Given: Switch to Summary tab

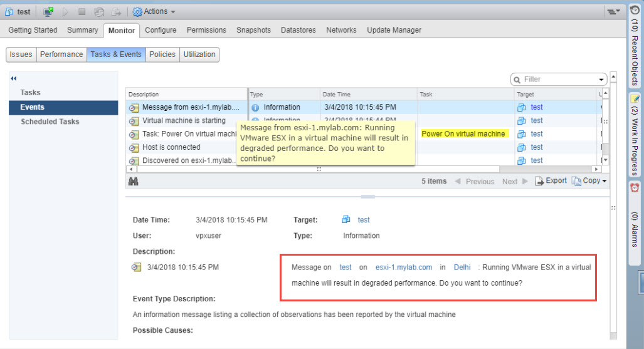Looking at the screenshot, I should point(83,30).
